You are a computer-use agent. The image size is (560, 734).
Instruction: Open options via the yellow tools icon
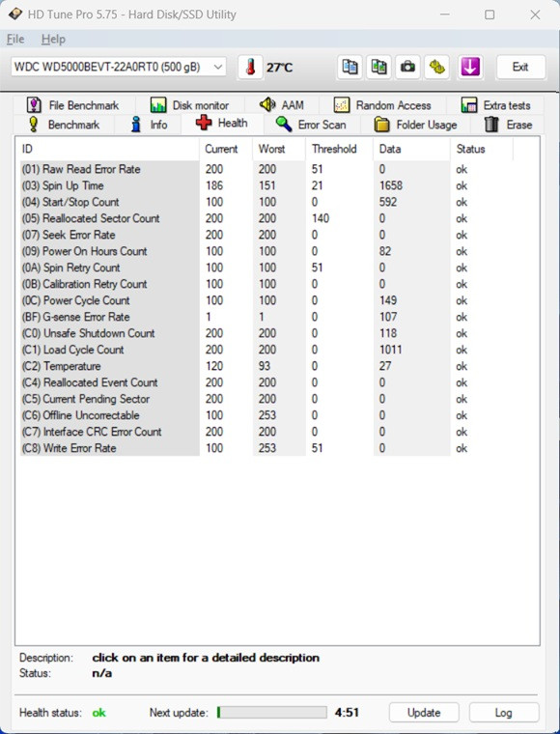(437, 68)
